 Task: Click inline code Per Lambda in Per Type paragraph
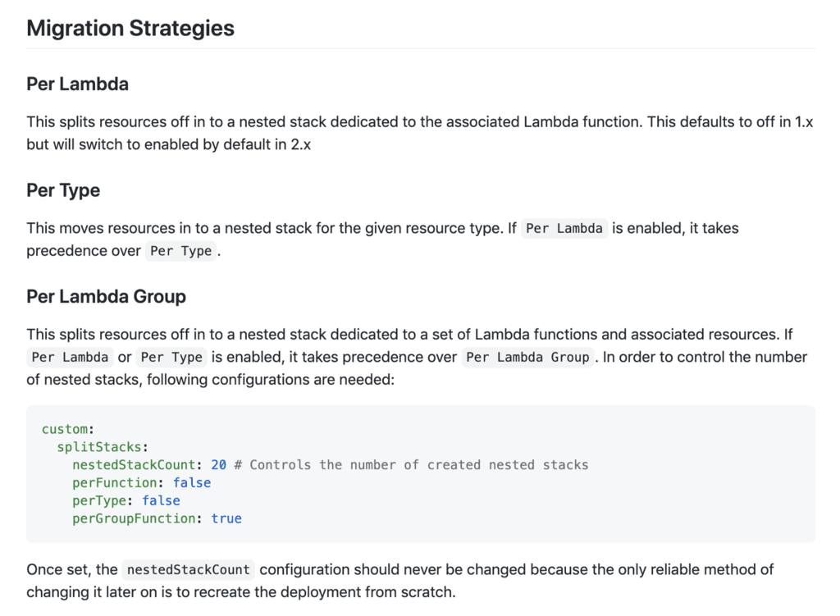tap(565, 228)
